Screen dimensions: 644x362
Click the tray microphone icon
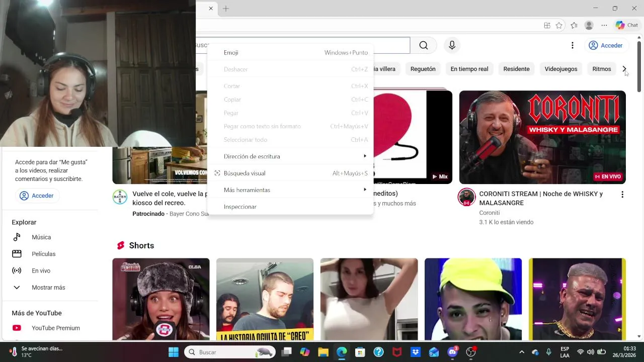tap(549, 352)
